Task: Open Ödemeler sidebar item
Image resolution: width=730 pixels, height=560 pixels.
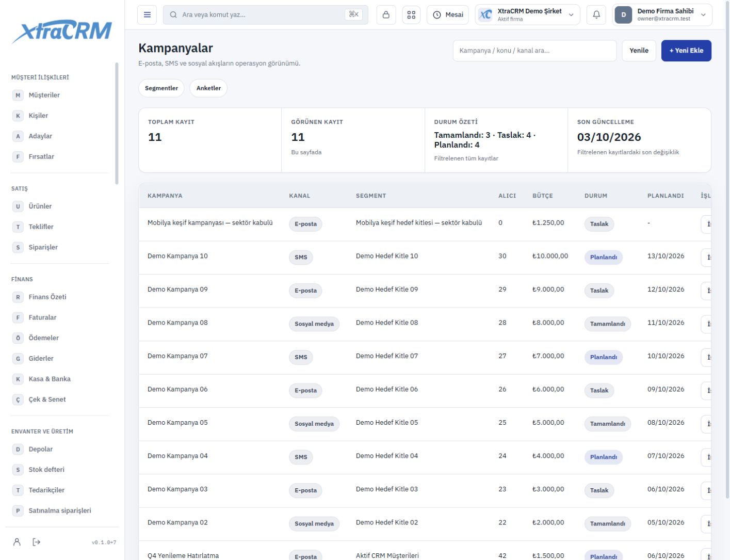Action: tap(60, 338)
